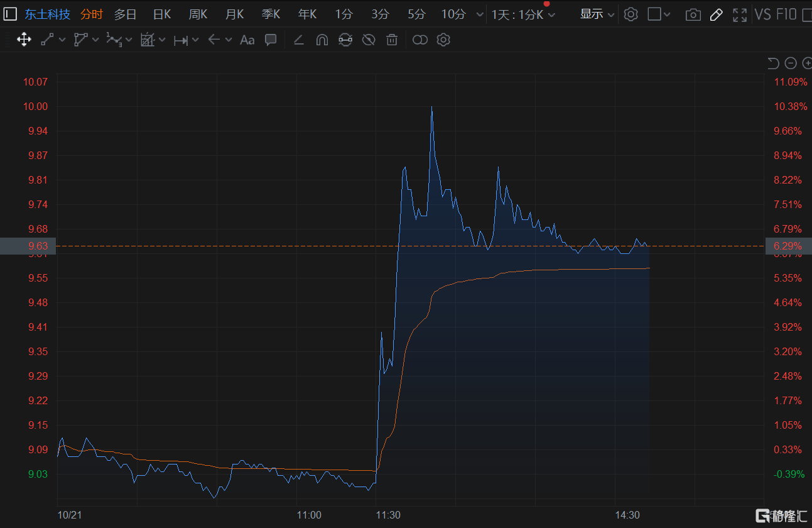Switch to the 分时 tab
This screenshot has height=528, width=812.
(91, 14)
